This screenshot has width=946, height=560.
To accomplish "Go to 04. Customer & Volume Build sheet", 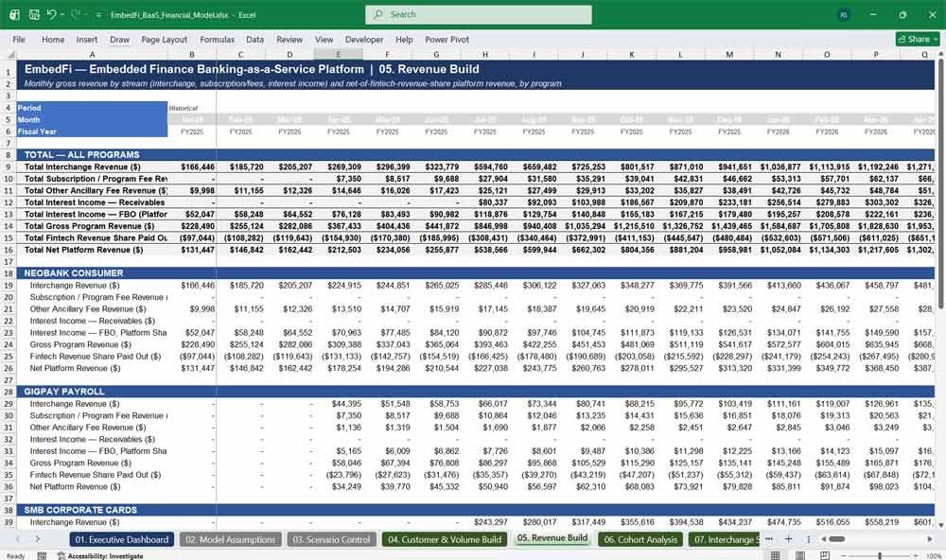I will pyautogui.click(x=444, y=539).
